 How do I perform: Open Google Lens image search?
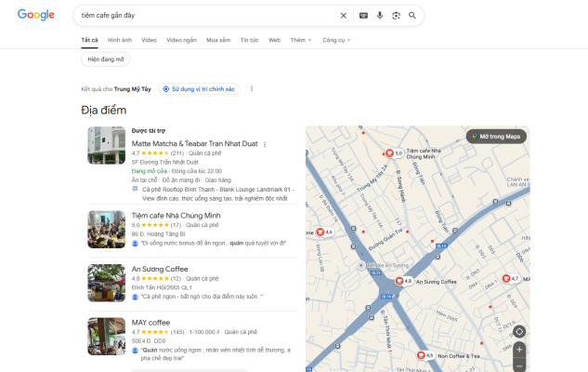click(396, 16)
